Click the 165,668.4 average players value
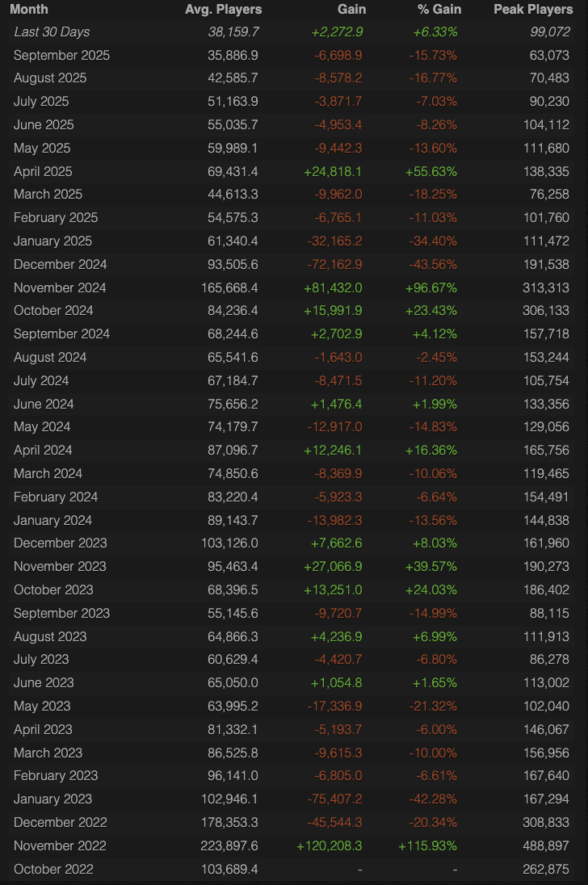This screenshot has height=885, width=588. [x=229, y=287]
